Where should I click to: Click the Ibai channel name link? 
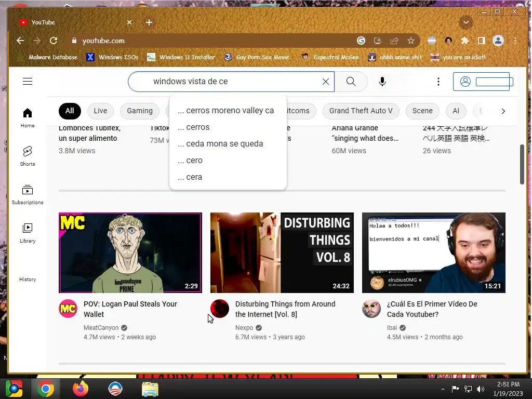click(392, 328)
